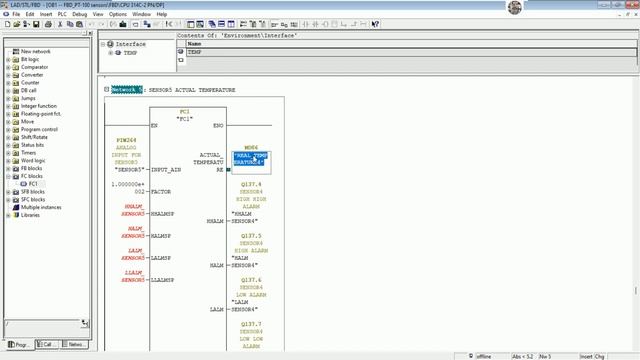Close the catalog pane with its X

[90, 33]
